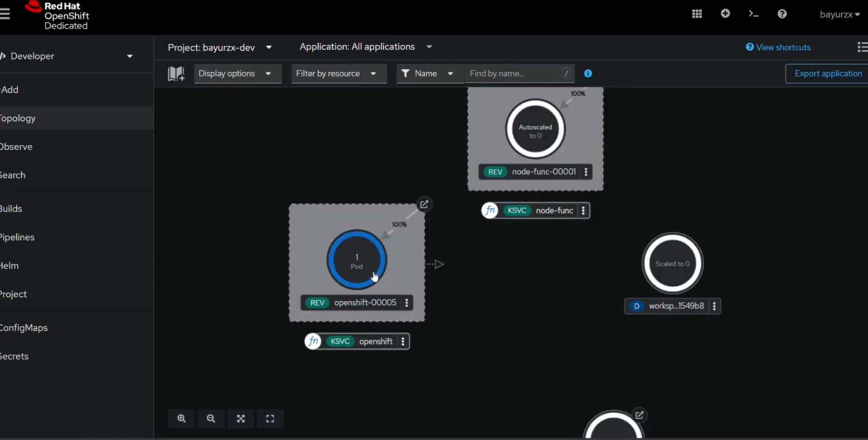Click the fit to screen icon
The image size is (868, 440).
(x=241, y=419)
